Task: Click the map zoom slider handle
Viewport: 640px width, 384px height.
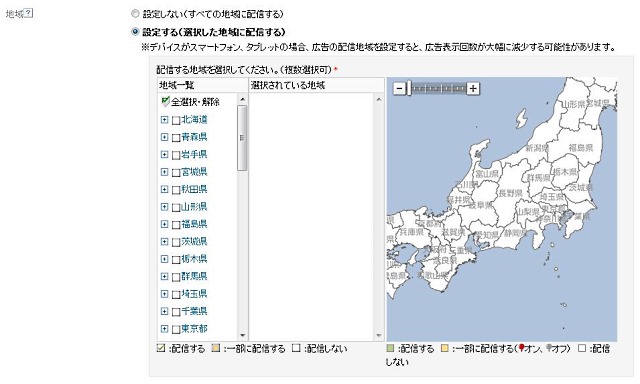Action: coord(409,88)
